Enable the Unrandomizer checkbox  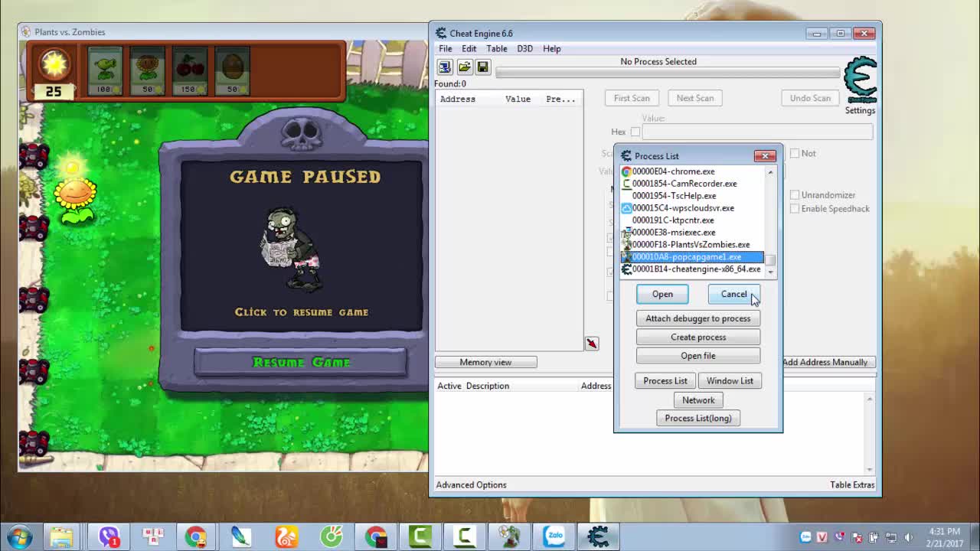point(795,195)
